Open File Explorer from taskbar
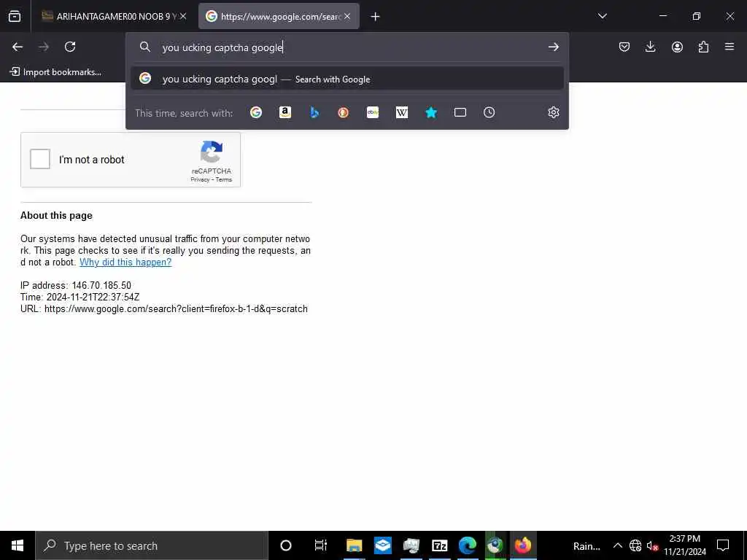This screenshot has height=560, width=747. tap(354, 545)
